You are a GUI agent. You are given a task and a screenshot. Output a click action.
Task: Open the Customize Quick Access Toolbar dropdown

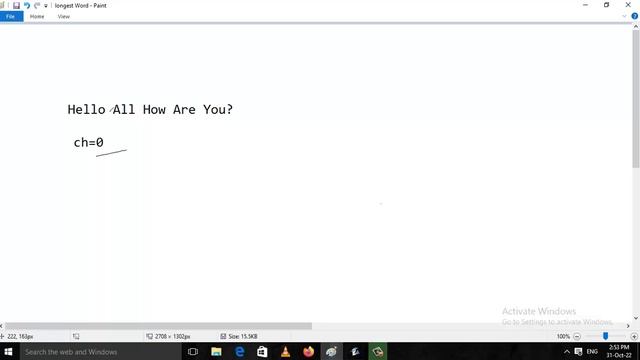click(x=46, y=6)
